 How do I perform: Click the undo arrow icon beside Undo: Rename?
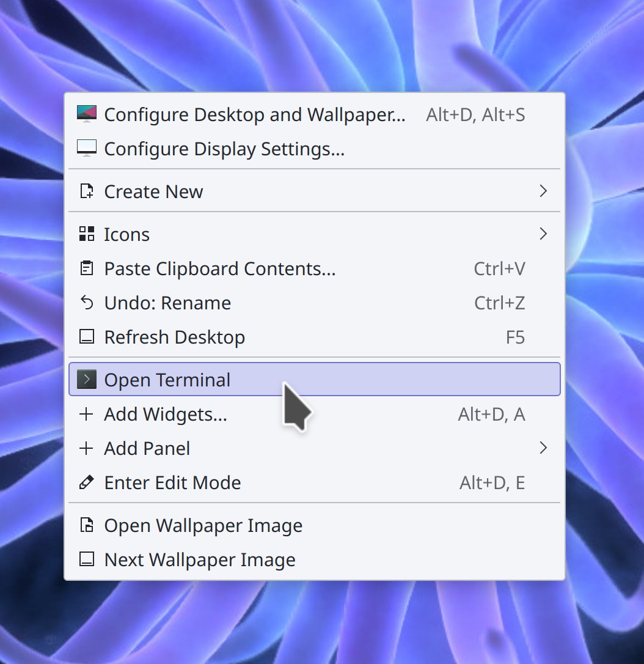(87, 303)
